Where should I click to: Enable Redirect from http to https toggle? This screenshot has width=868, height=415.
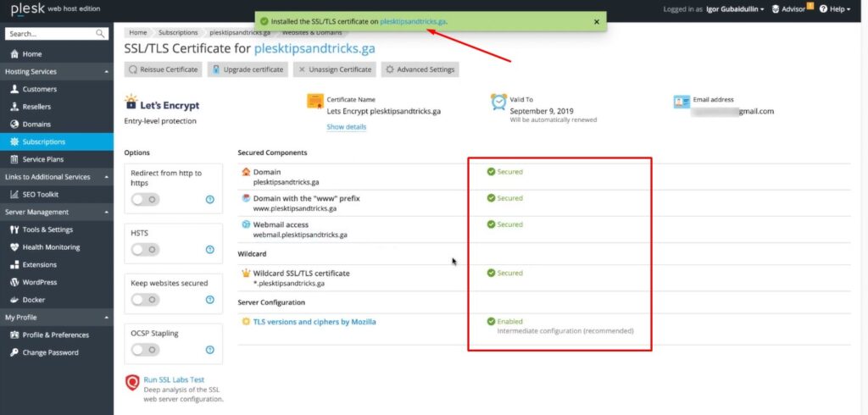tap(145, 199)
